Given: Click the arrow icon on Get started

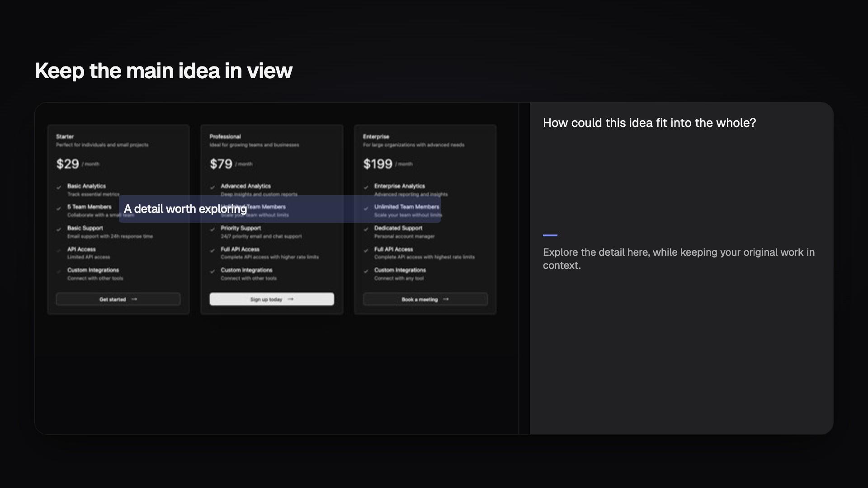Looking at the screenshot, I should (x=134, y=299).
